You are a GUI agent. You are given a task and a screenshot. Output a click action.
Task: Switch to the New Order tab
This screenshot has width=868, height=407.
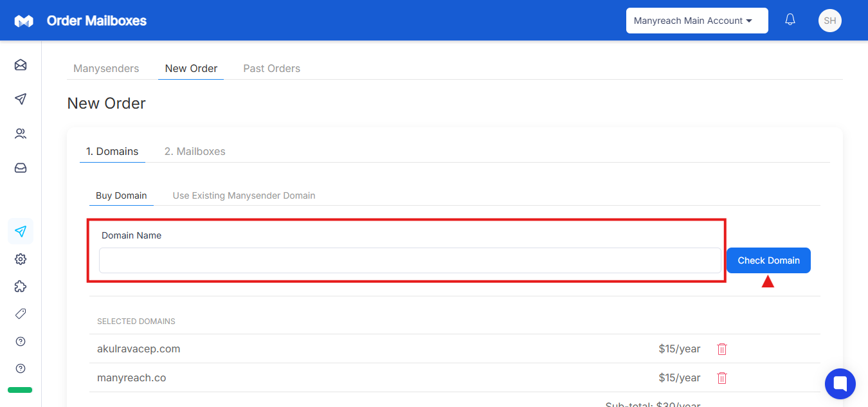[x=191, y=68]
